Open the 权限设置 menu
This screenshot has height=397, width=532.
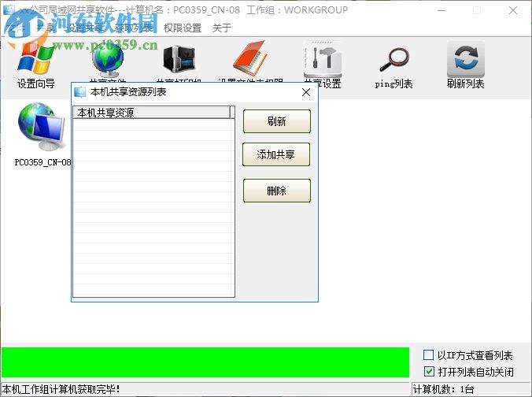[x=183, y=28]
